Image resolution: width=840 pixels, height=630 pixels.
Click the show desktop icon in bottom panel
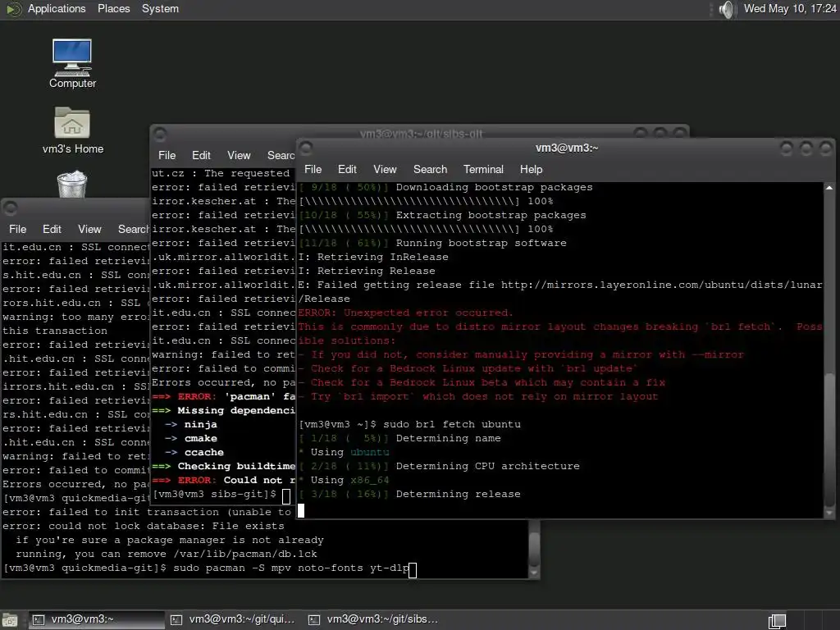click(9, 620)
